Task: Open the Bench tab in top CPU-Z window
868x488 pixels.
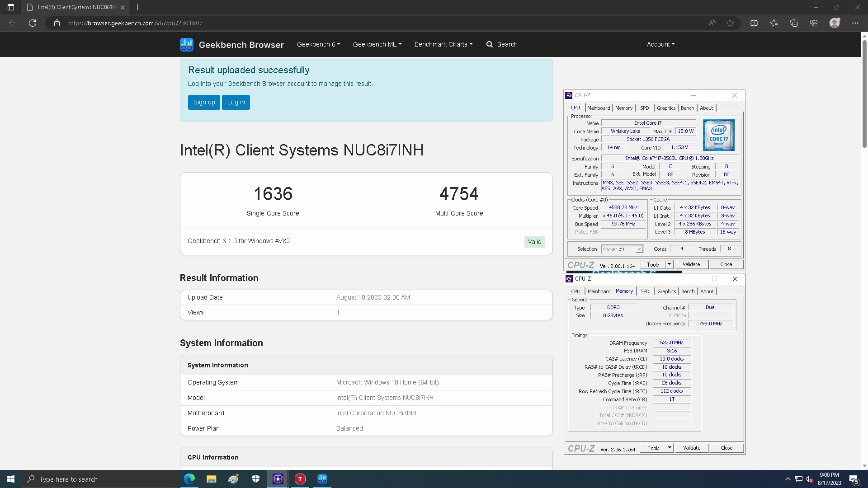Action: (x=687, y=108)
